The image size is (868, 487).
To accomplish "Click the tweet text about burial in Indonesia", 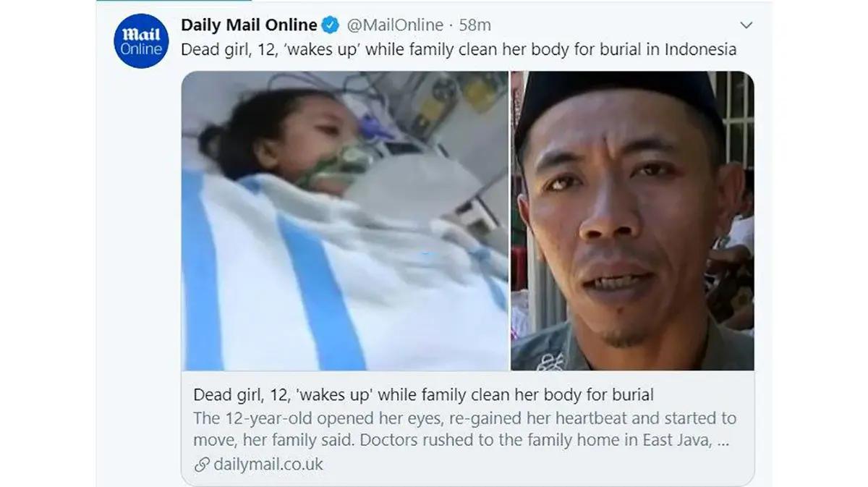I will pos(459,50).
